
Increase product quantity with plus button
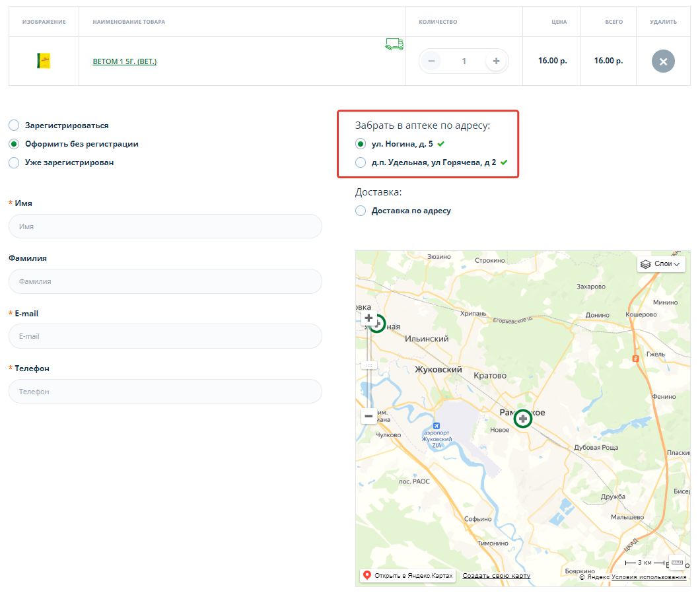point(496,61)
